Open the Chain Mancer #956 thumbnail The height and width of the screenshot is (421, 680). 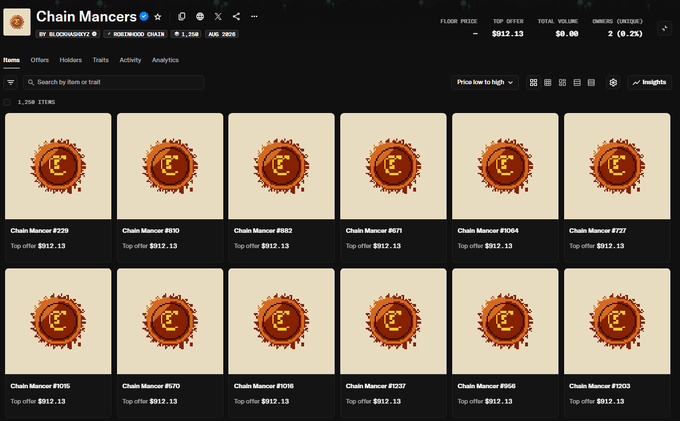pyautogui.click(x=505, y=321)
